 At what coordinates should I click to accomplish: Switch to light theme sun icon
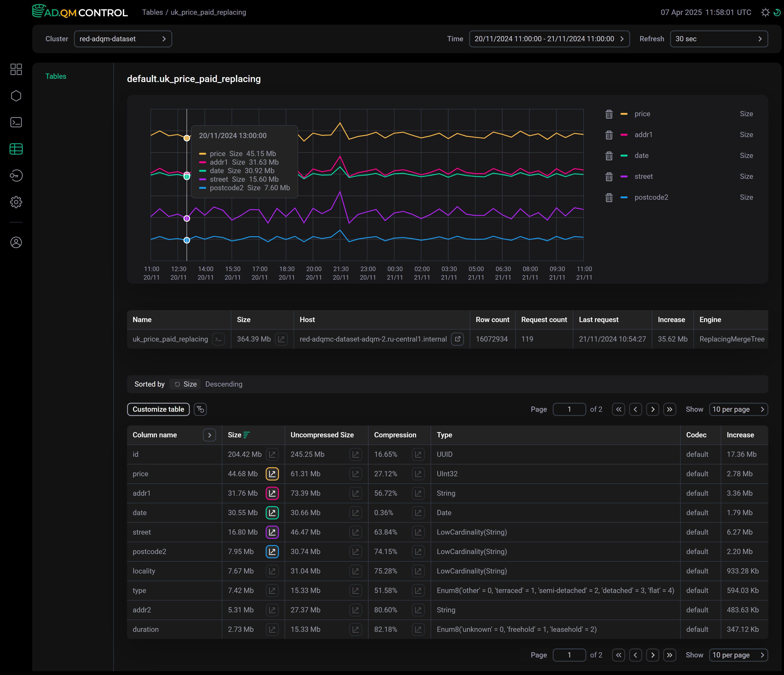tap(765, 13)
